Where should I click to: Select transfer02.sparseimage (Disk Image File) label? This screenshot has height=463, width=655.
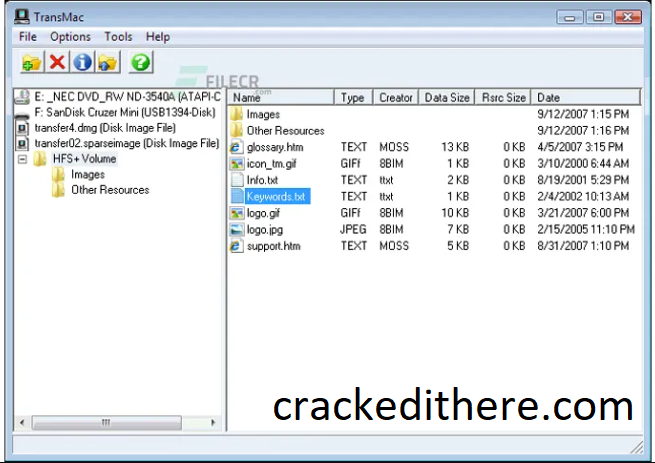click(x=127, y=143)
